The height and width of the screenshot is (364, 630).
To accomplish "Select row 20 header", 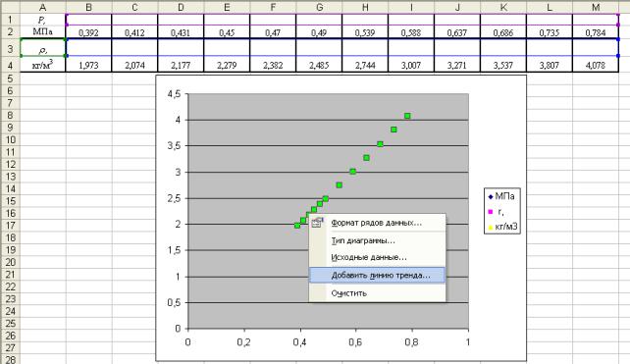I will 10,262.
